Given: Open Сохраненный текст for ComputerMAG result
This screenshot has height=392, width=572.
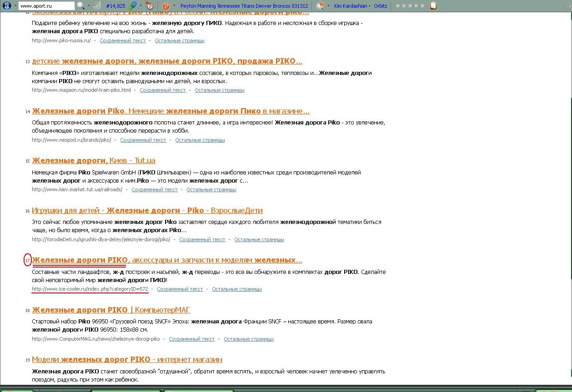Looking at the screenshot, I should [x=192, y=339].
